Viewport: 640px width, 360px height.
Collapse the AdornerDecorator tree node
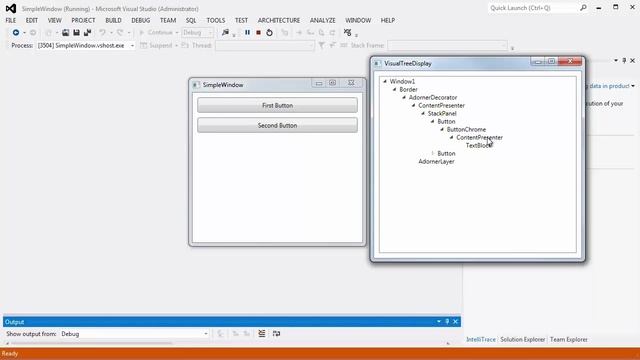pyautogui.click(x=404, y=98)
